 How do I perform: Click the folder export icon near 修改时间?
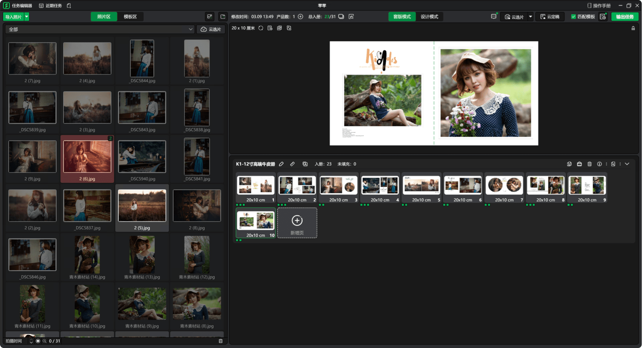point(223,17)
